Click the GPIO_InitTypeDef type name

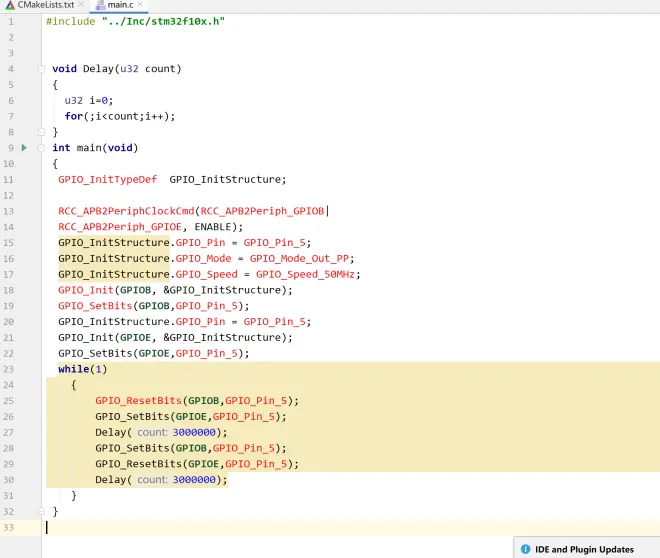click(x=108, y=180)
